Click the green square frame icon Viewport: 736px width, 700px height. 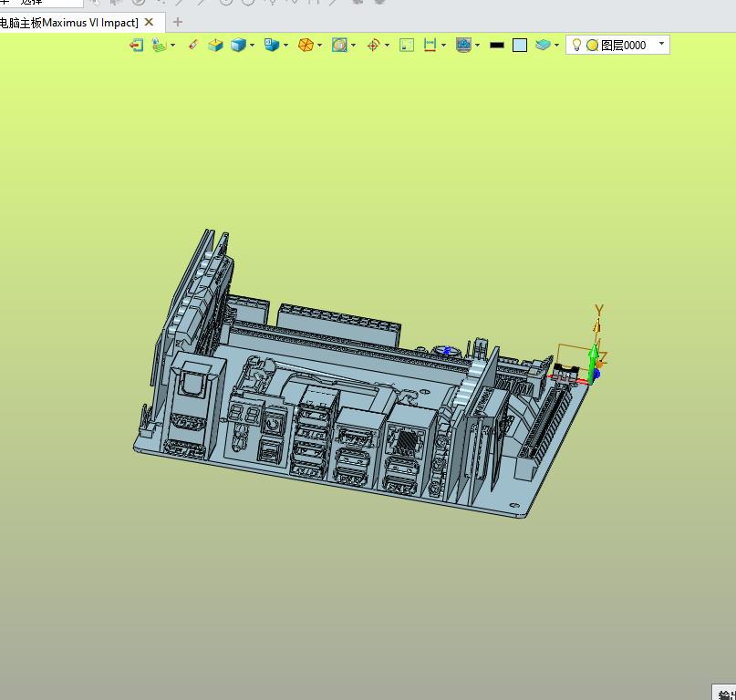(x=407, y=45)
